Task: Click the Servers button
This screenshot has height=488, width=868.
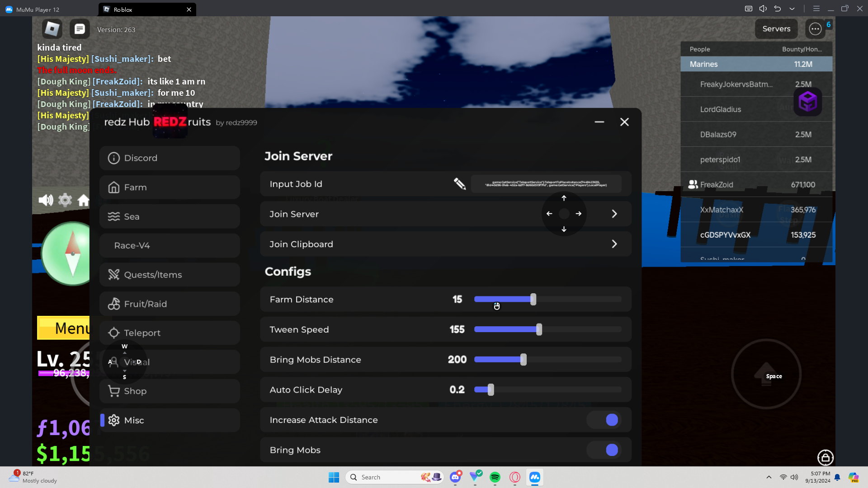Action: pos(776,29)
